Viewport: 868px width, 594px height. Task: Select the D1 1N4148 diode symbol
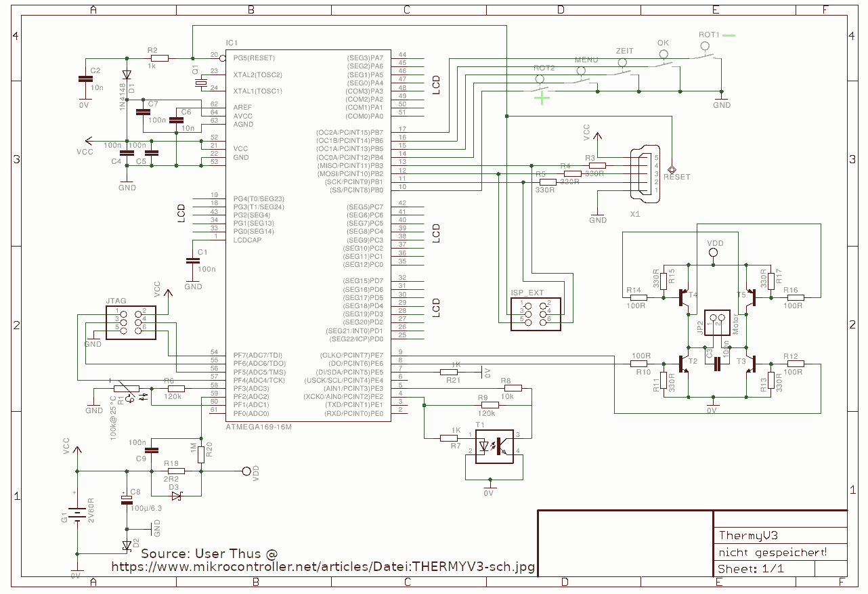126,75
